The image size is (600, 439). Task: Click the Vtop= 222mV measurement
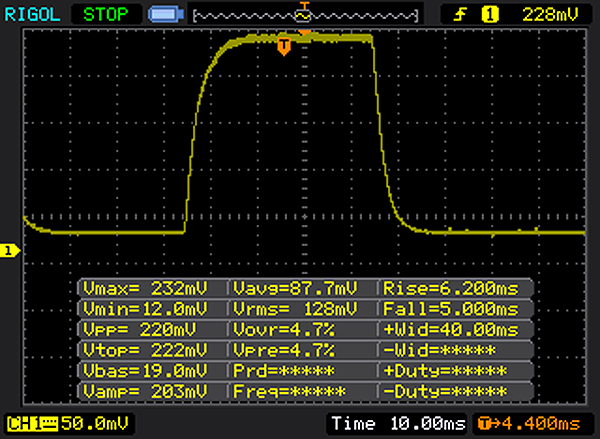pos(145,351)
